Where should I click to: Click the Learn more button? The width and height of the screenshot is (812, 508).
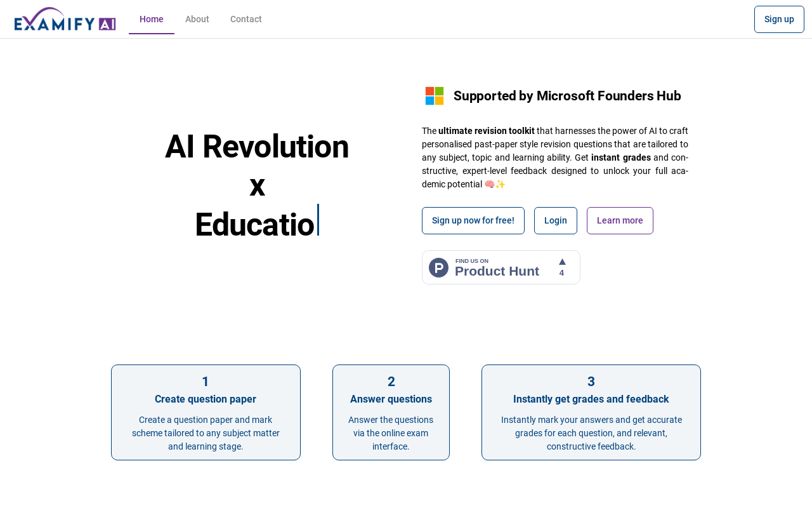click(620, 220)
